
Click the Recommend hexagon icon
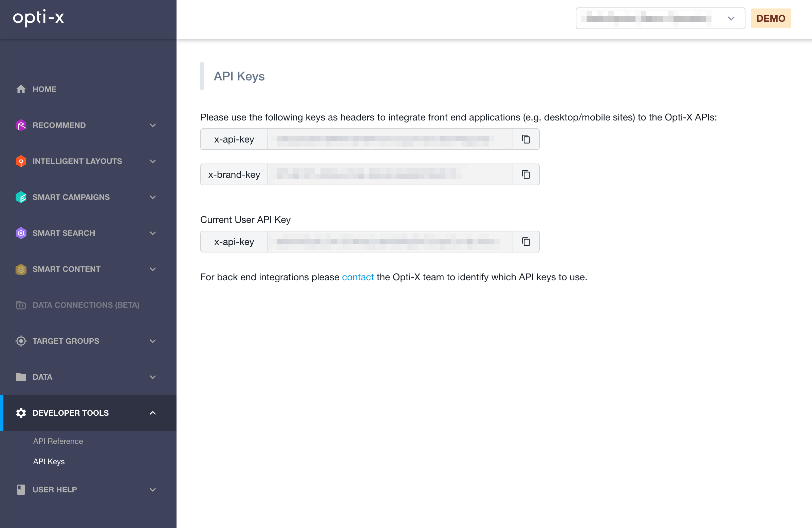21,125
